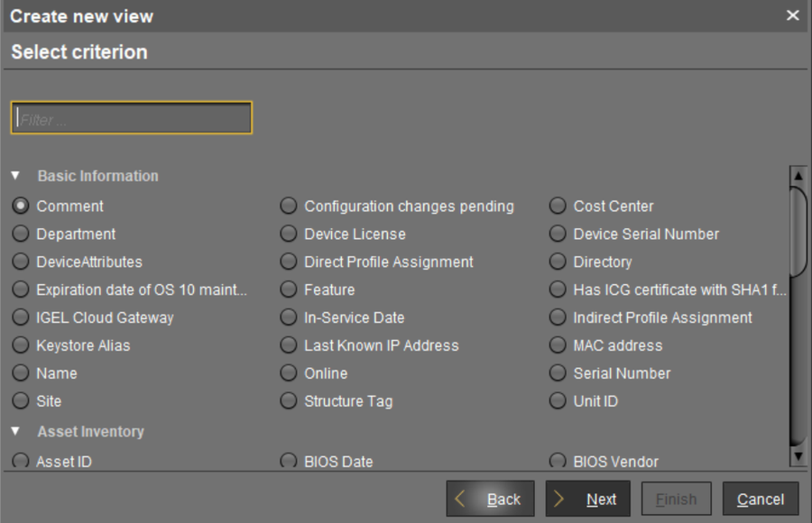
Task: Select the Department radio button
Action: click(x=21, y=234)
